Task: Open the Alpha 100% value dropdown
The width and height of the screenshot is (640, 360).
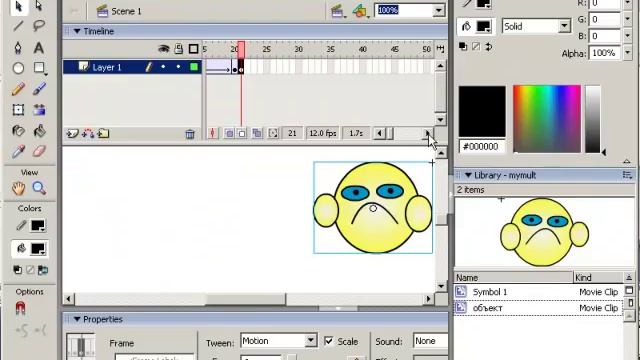Action: click(627, 53)
